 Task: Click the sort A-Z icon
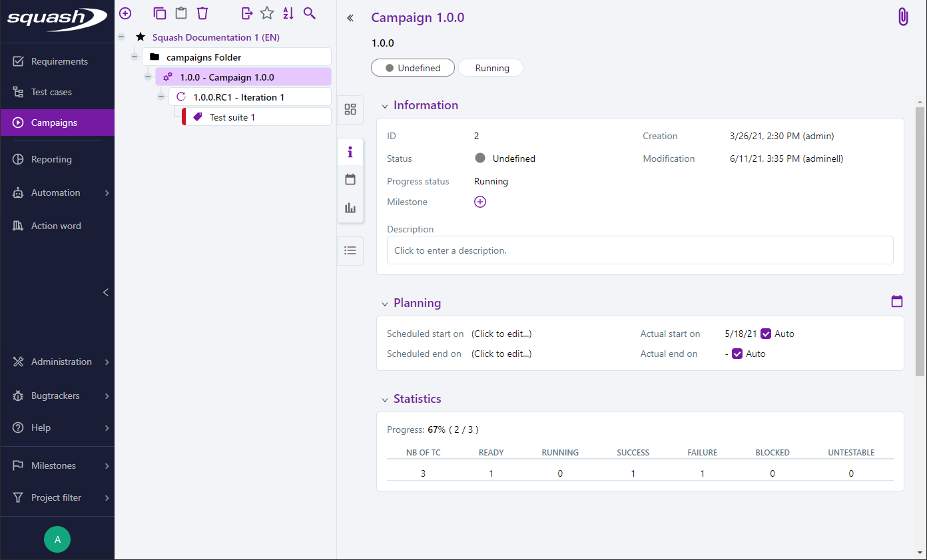(288, 13)
